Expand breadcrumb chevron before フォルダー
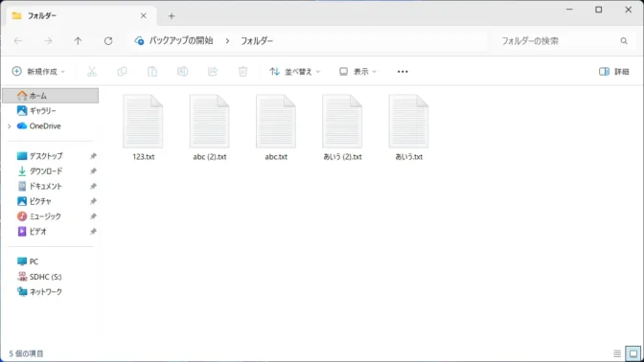 227,40
